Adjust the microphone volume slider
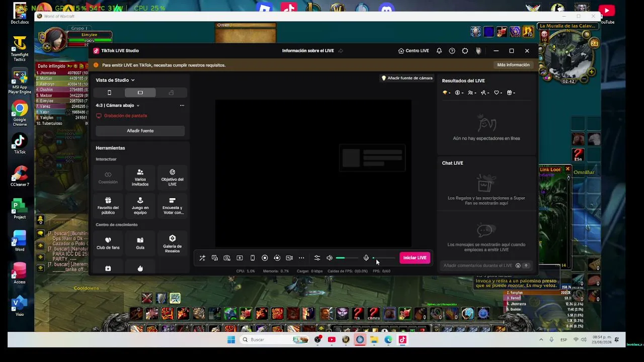This screenshot has height=362, width=644. [384, 258]
